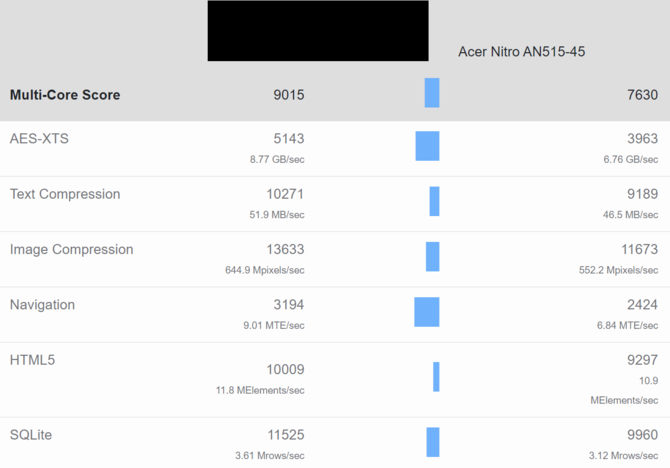
Task: Click the Image Compression score 13633
Action: (x=285, y=250)
